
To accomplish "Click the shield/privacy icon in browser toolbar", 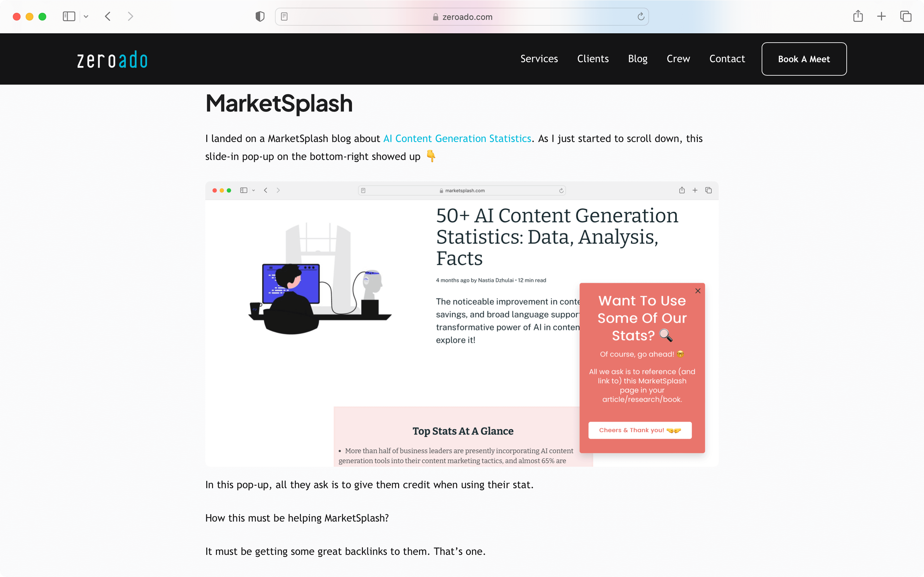I will click(260, 17).
